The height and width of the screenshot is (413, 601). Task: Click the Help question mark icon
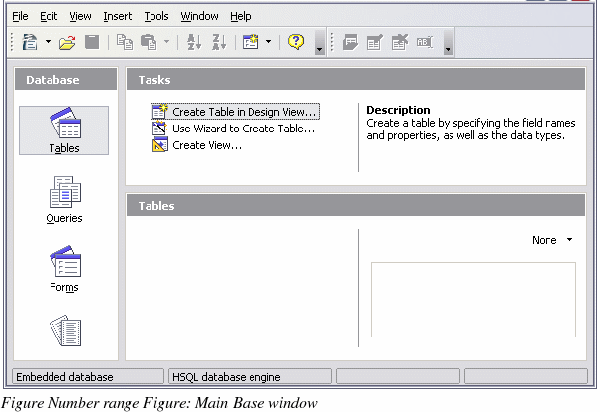pos(296,42)
